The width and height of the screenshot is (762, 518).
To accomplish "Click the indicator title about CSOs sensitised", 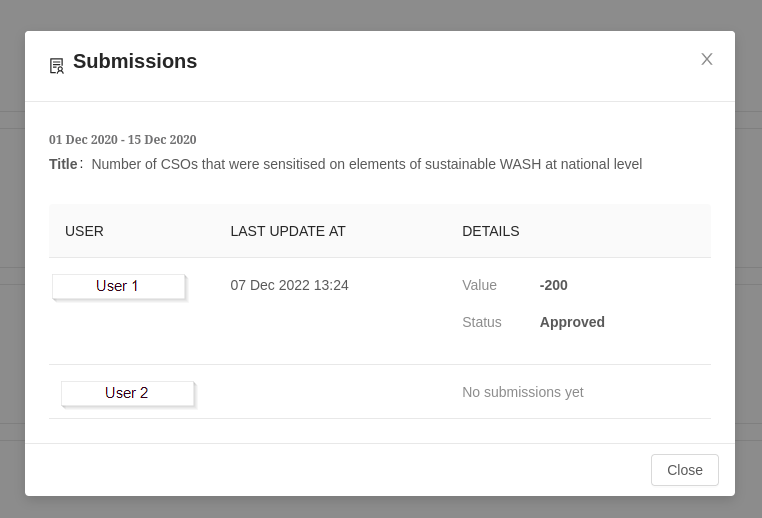I will click(366, 164).
